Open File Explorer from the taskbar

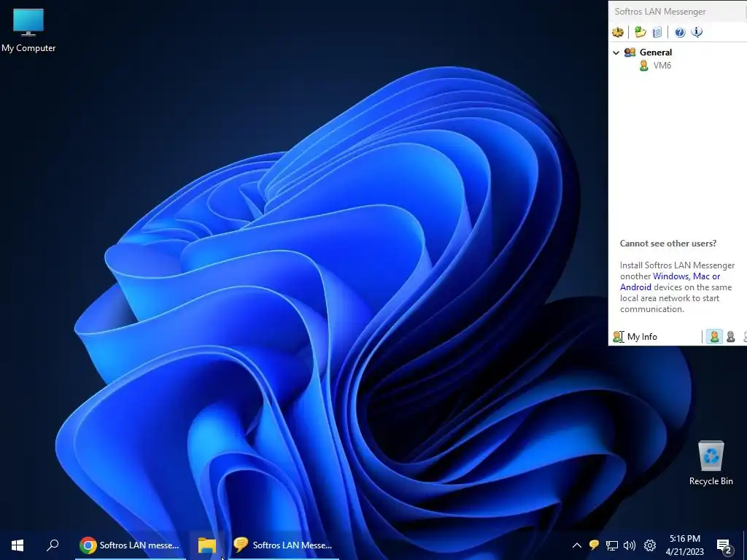click(207, 545)
